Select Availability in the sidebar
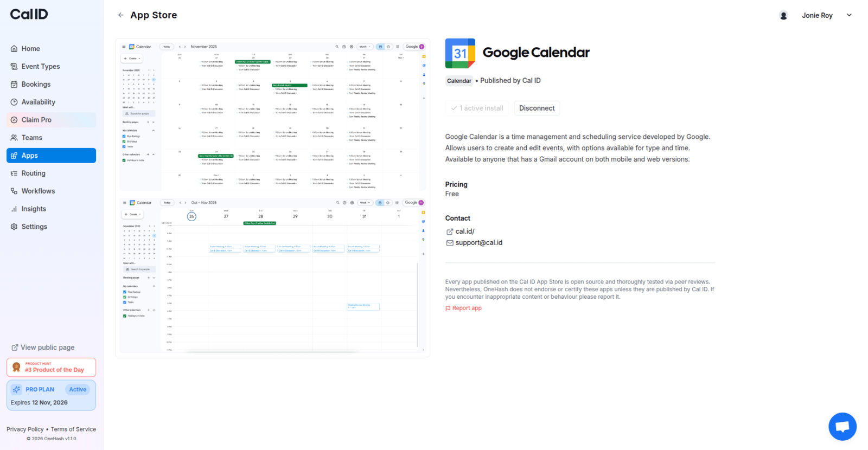Image resolution: width=868 pixels, height=450 pixels. (x=51, y=102)
